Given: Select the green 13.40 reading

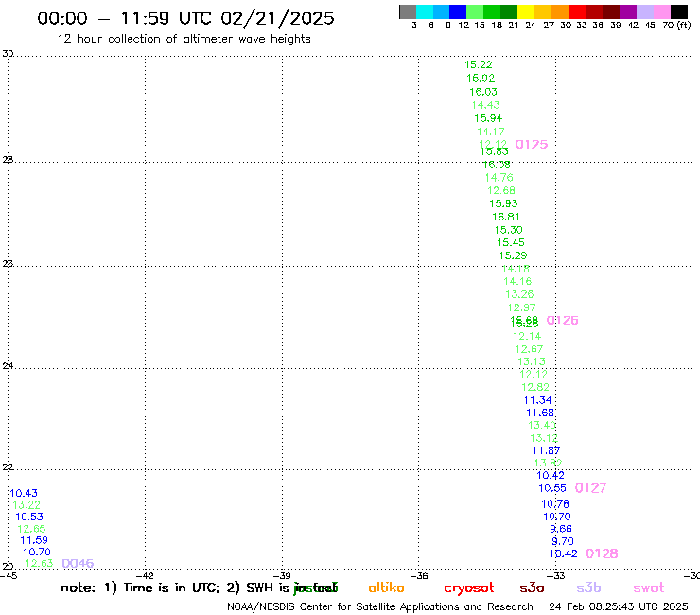Looking at the screenshot, I should point(542,425).
